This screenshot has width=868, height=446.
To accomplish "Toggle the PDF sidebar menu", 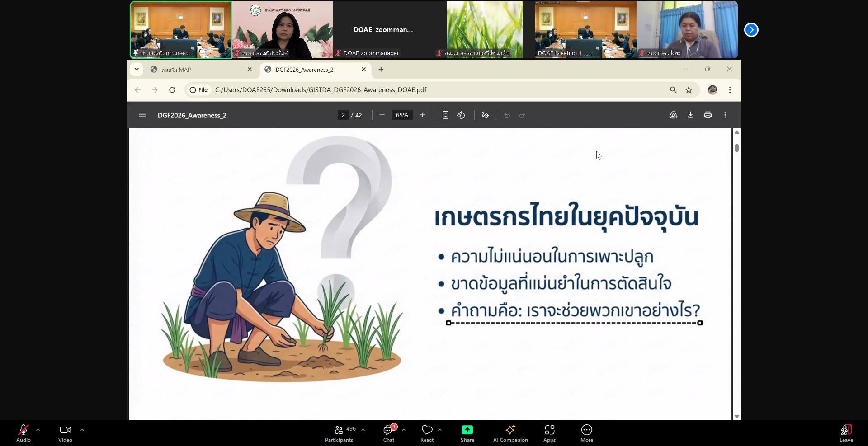I will pyautogui.click(x=142, y=115).
